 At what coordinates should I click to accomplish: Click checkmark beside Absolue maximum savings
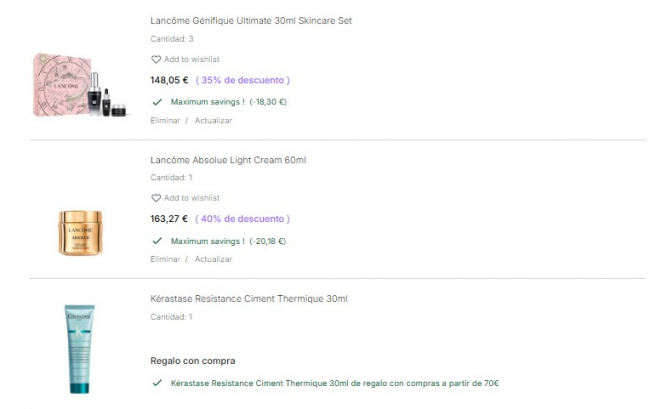(x=157, y=240)
